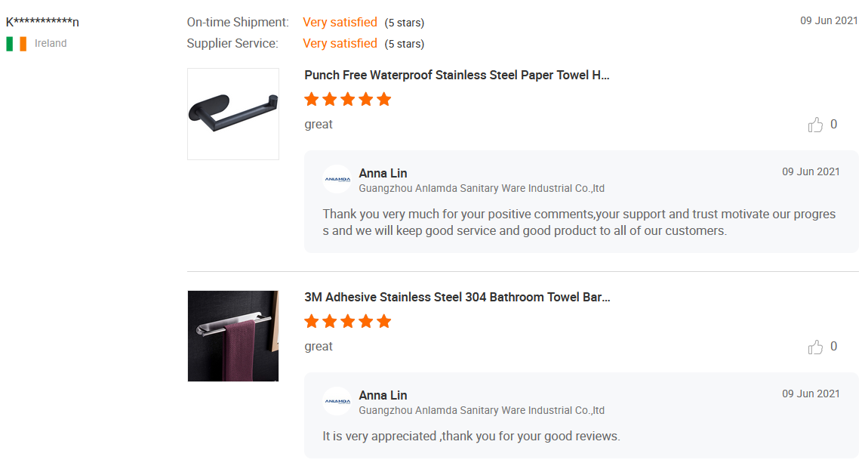Click the 09 Jun 2021 review date at top right
868x463 pixels.
[829, 20]
